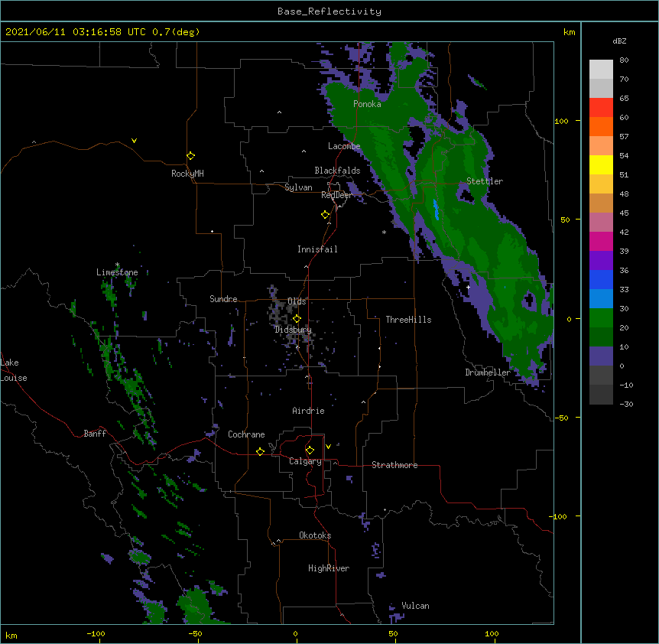Click the yellow diamond marker near Olds
The image size is (659, 644).
click(297, 319)
